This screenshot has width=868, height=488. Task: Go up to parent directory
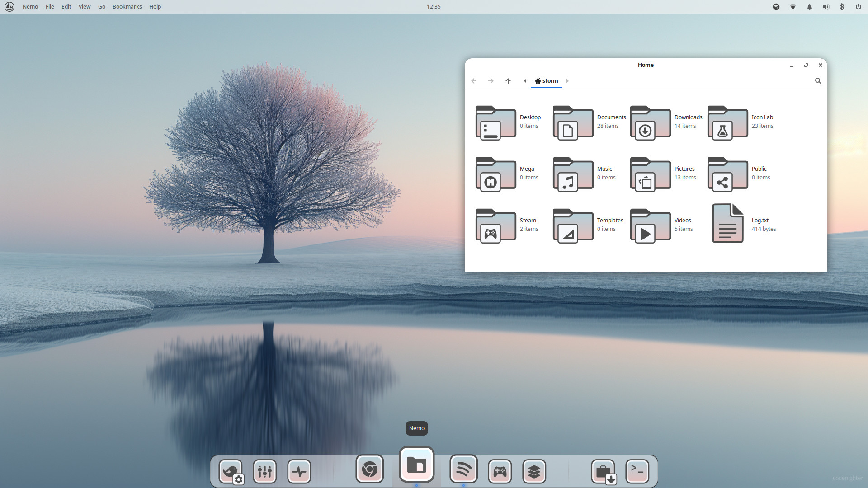click(508, 81)
